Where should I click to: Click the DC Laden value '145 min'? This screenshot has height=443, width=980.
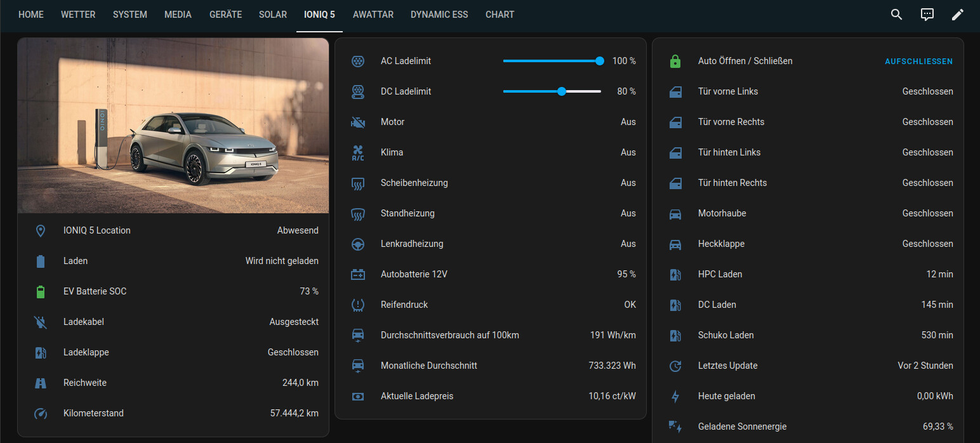[x=937, y=305]
